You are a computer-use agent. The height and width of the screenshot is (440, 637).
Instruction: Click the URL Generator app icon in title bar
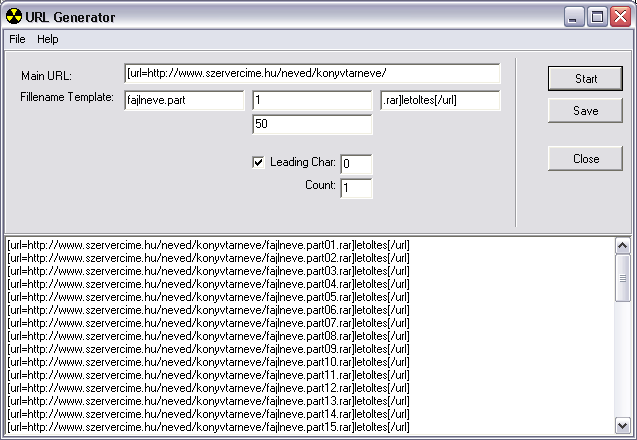(14, 17)
